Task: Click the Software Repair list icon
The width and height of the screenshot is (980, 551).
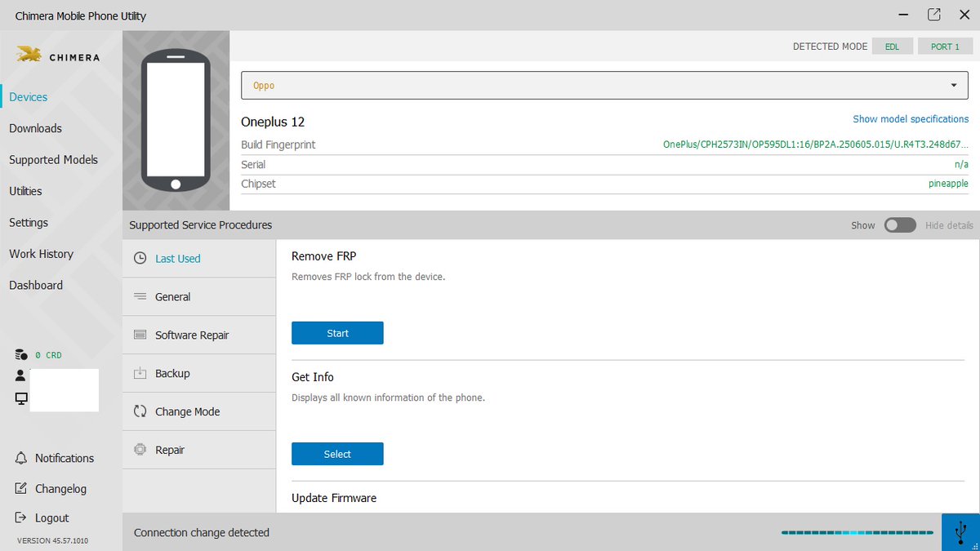Action: pos(140,335)
